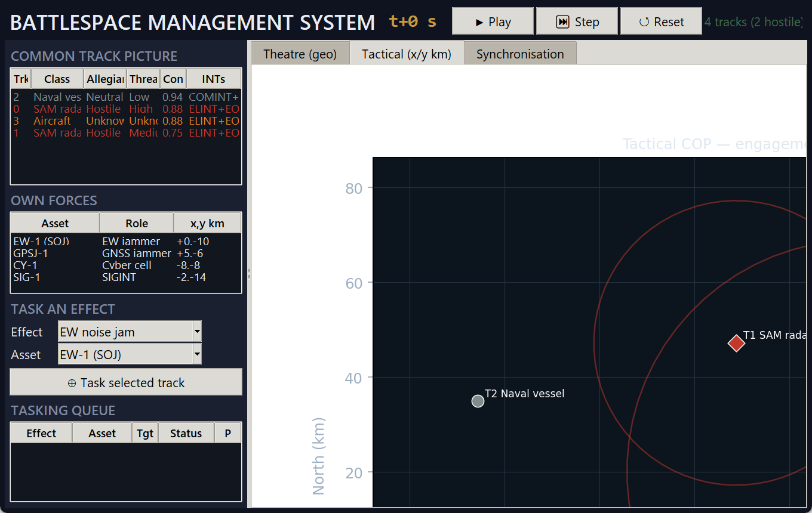Viewport: 812px width, 513px height.
Task: Select the EW-1 (SOJ) own forces row
Action: [126, 241]
